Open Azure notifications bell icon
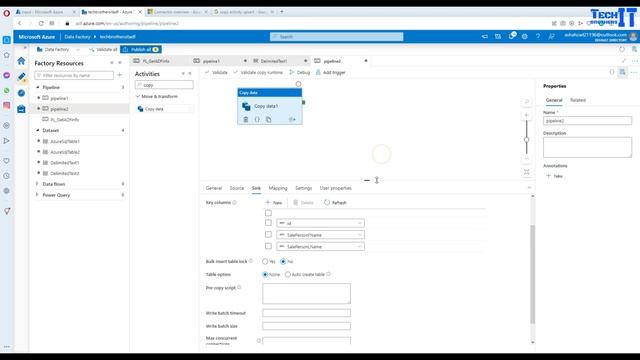The height and width of the screenshot is (360, 640). (512, 36)
